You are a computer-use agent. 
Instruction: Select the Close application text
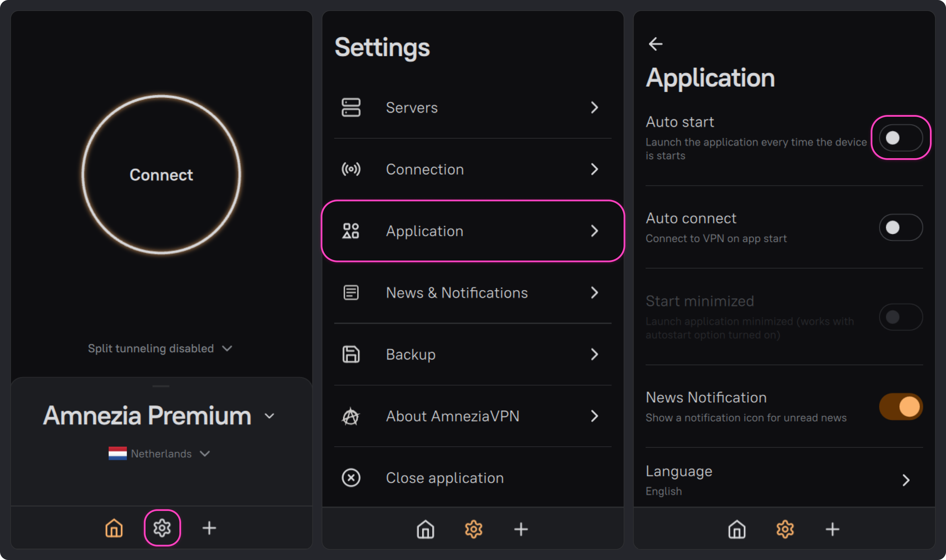(x=445, y=478)
